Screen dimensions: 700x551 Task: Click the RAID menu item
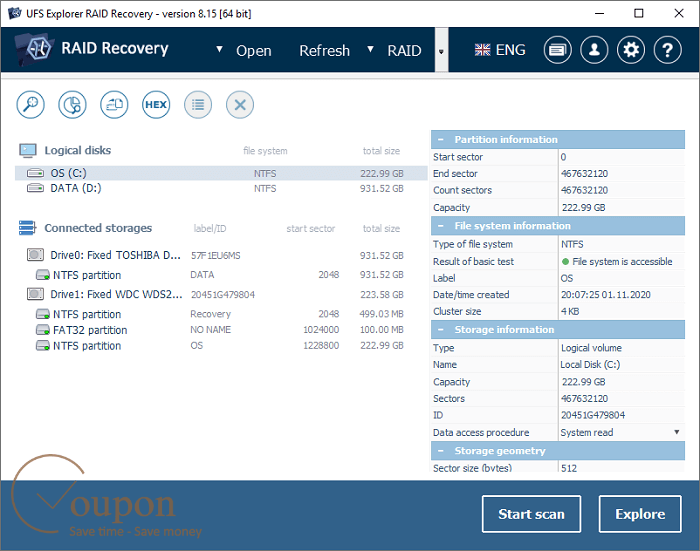[404, 51]
